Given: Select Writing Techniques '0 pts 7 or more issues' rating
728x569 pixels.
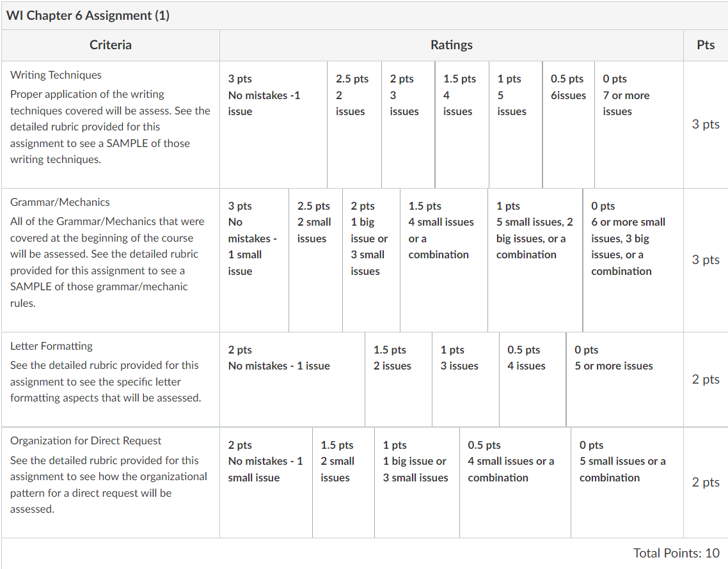Looking at the screenshot, I should [639, 125].
